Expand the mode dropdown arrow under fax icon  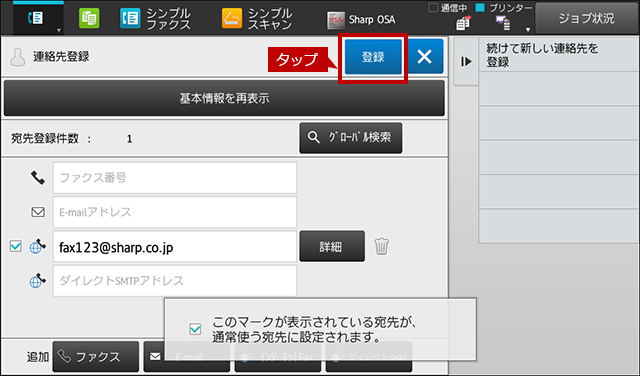point(59,31)
